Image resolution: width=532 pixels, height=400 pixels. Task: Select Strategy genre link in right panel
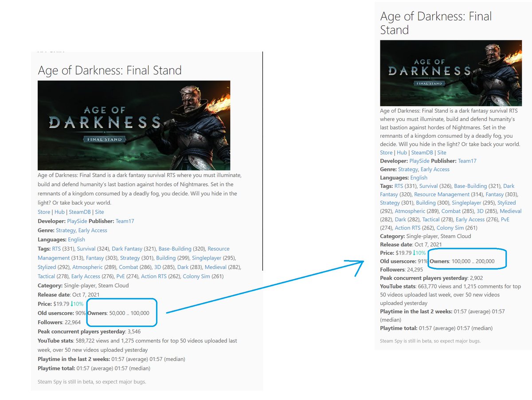408,169
